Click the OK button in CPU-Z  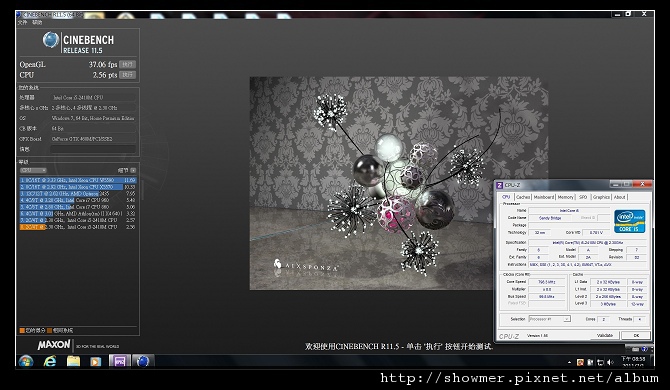point(636,335)
